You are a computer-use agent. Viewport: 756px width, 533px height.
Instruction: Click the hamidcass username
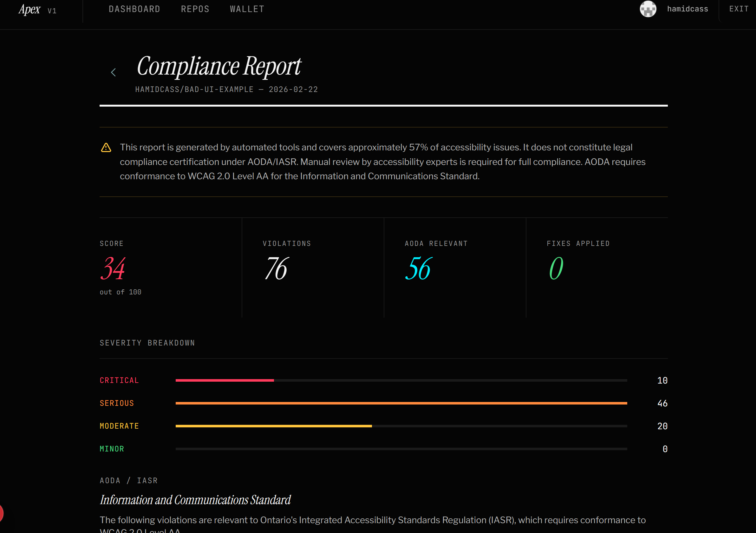(687, 9)
